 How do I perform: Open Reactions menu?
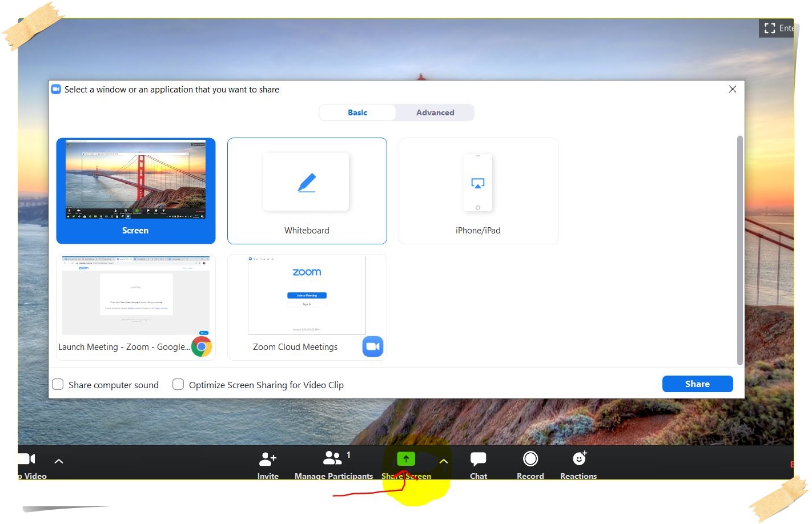[x=578, y=465]
